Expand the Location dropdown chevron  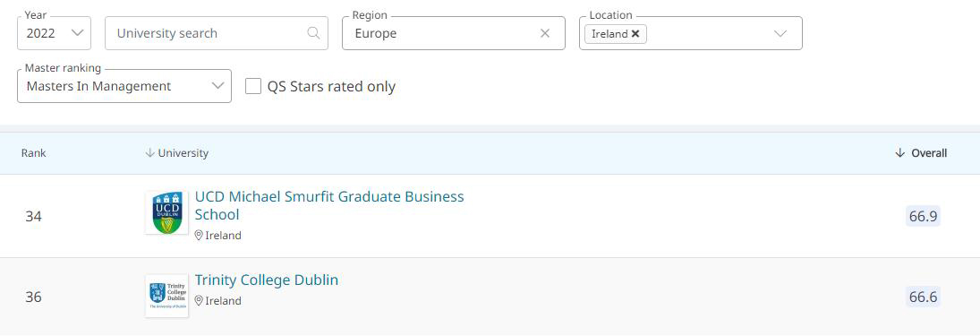click(x=780, y=34)
